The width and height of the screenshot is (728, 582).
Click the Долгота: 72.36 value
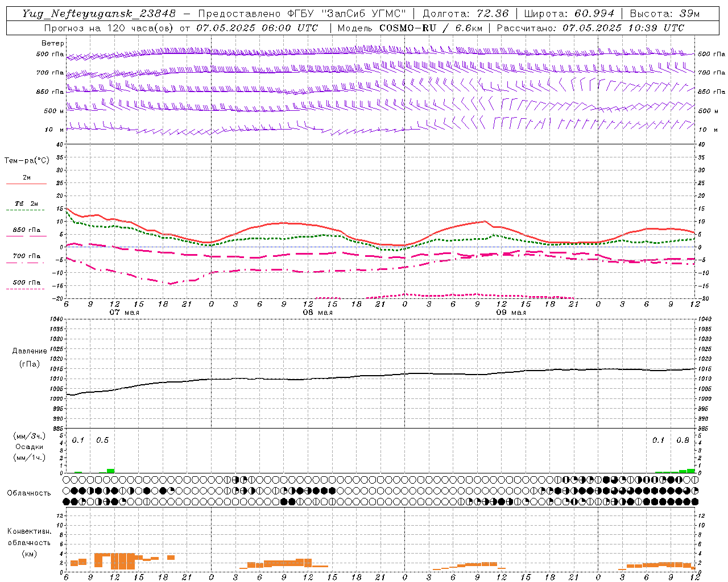(465, 14)
